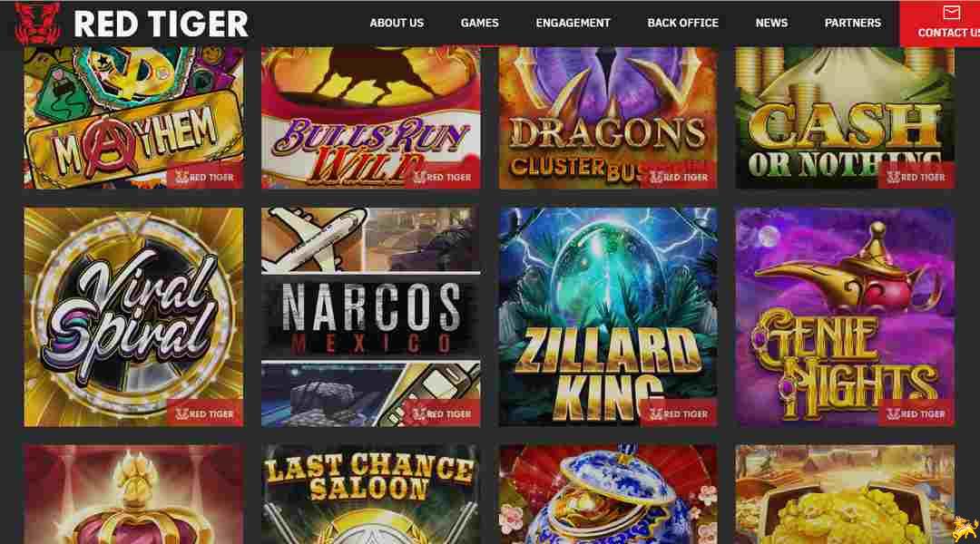Click Red Tiger badge on Zillard King
Screen dimensions: 980x544
(679, 413)
